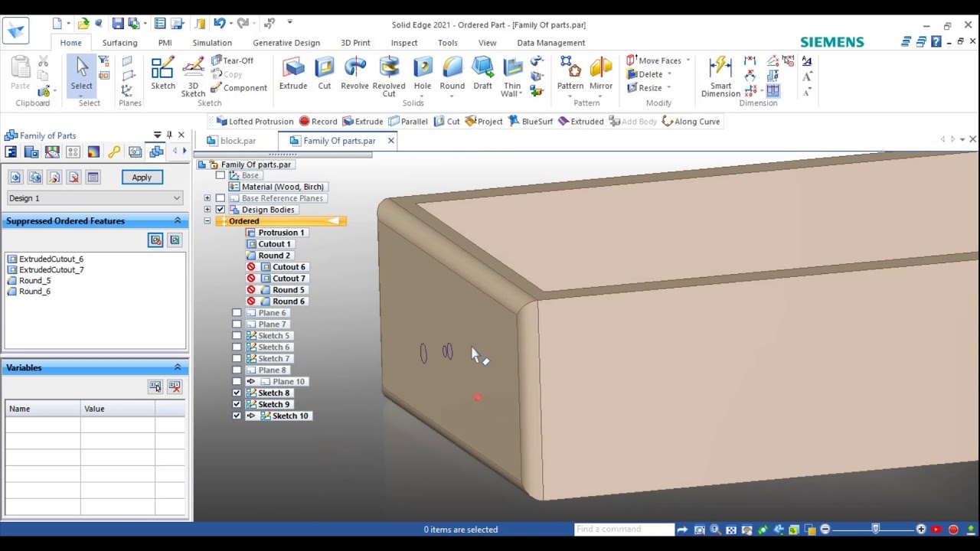980x551 pixels.
Task: Choose the Revolve tool
Action: pyautogui.click(x=354, y=74)
